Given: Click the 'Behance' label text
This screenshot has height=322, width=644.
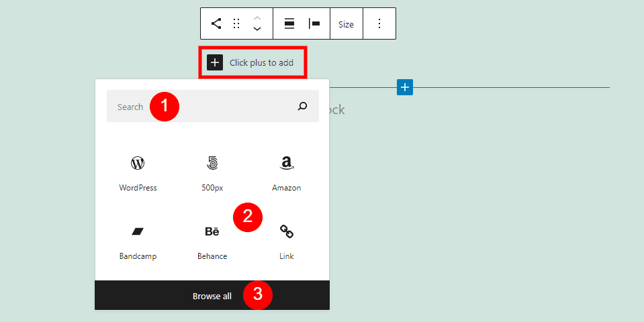Looking at the screenshot, I should (x=212, y=256).
